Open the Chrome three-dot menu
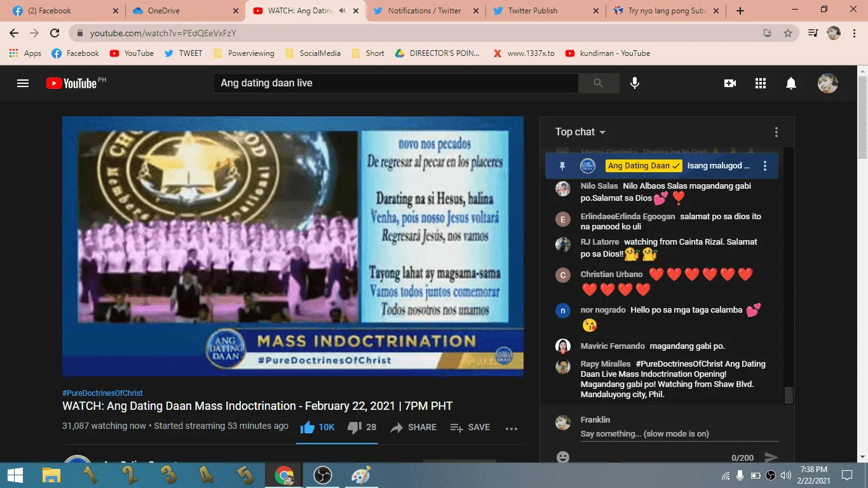 tap(855, 33)
